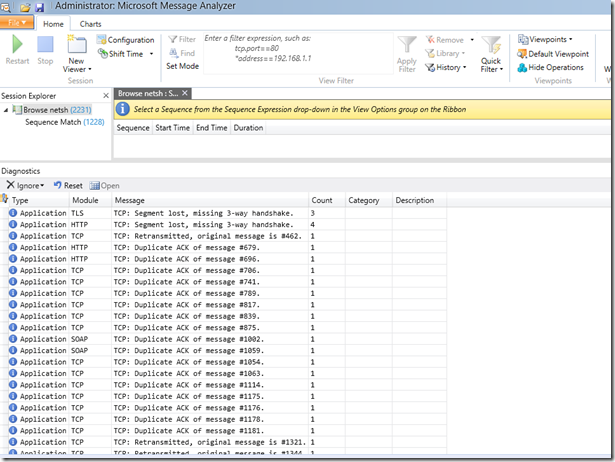Image resolution: width=615 pixels, height=462 pixels.
Task: Click the Shift Time icon
Action: (x=103, y=53)
